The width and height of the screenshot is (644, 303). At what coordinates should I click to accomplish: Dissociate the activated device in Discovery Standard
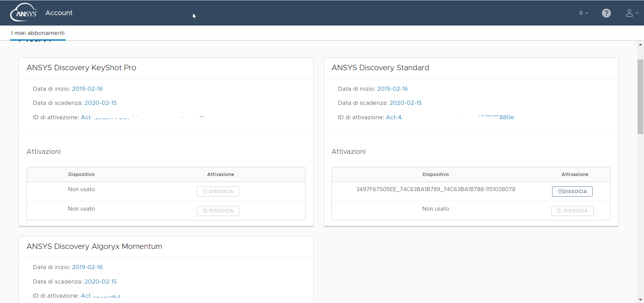coord(572,191)
